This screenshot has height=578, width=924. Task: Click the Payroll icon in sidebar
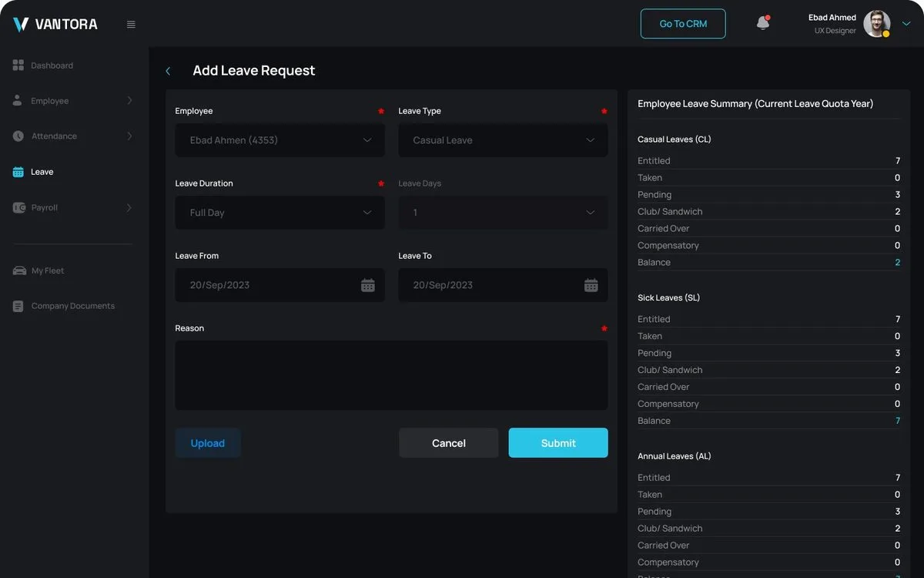click(x=19, y=207)
